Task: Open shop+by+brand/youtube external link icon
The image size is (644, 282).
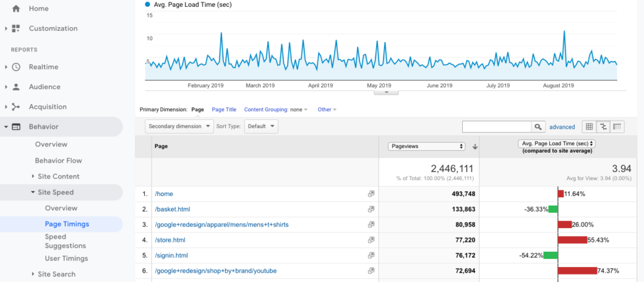Action: point(371,271)
